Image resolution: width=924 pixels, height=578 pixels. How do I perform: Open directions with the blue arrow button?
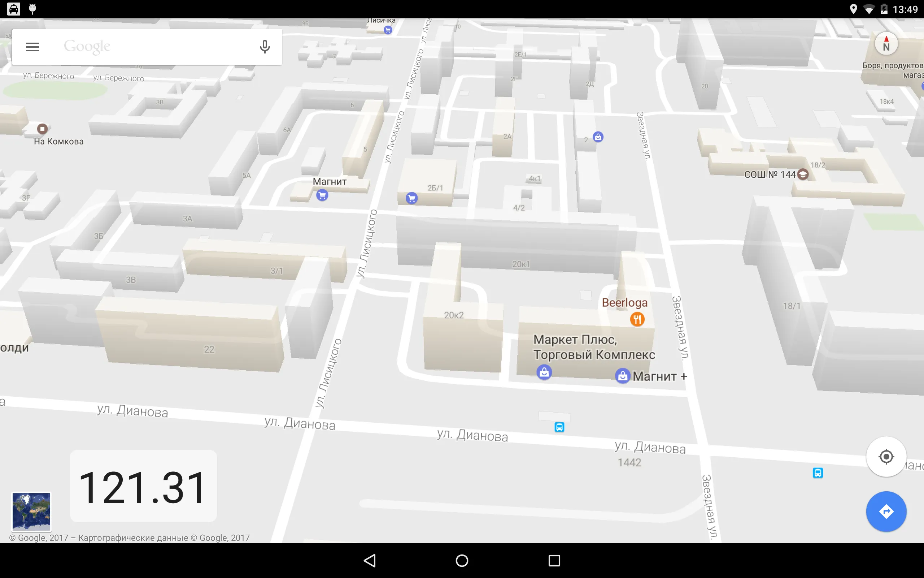coord(886,512)
